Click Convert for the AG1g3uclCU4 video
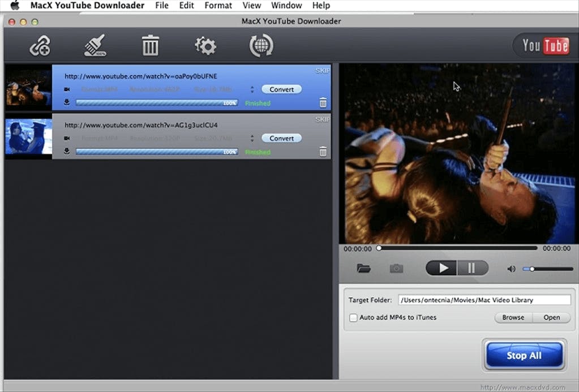Image resolution: width=579 pixels, height=392 pixels. (x=281, y=138)
